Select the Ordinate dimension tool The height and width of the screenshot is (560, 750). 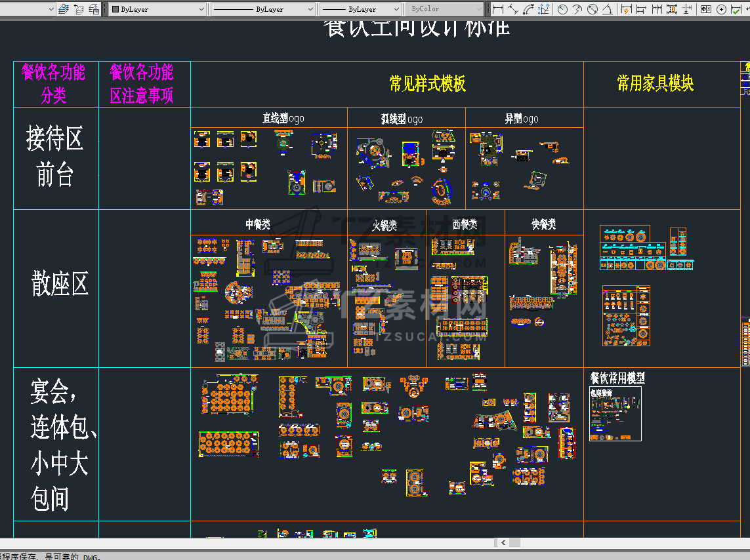point(543,9)
